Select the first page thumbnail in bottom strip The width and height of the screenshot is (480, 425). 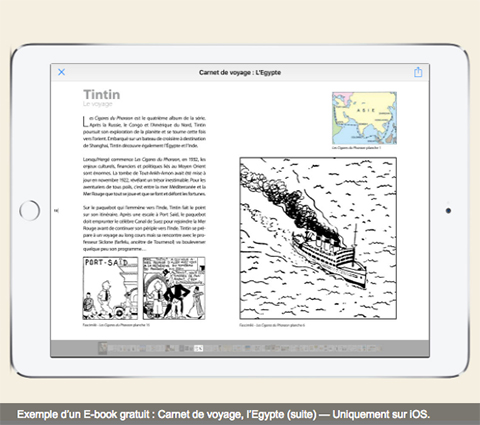pos(103,348)
